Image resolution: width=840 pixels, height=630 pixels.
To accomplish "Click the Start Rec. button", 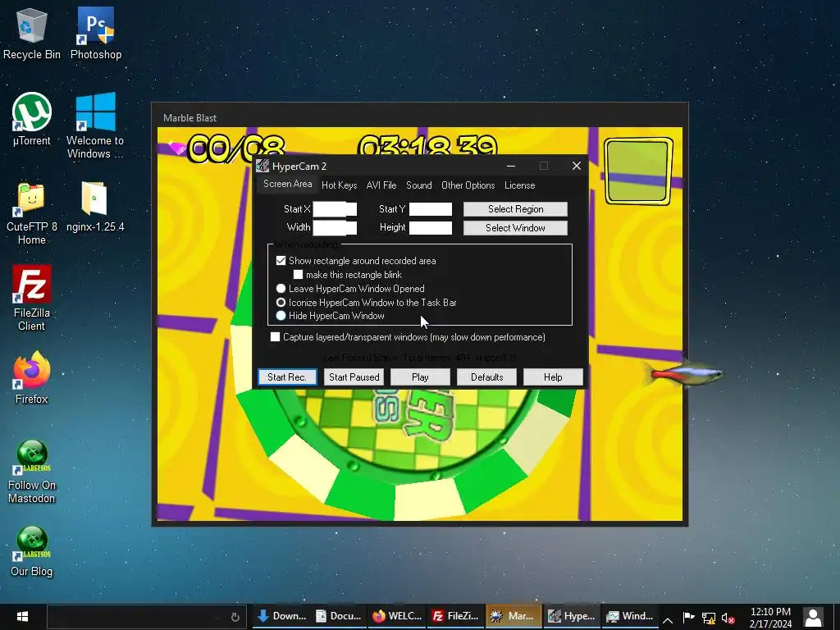I will [x=287, y=377].
